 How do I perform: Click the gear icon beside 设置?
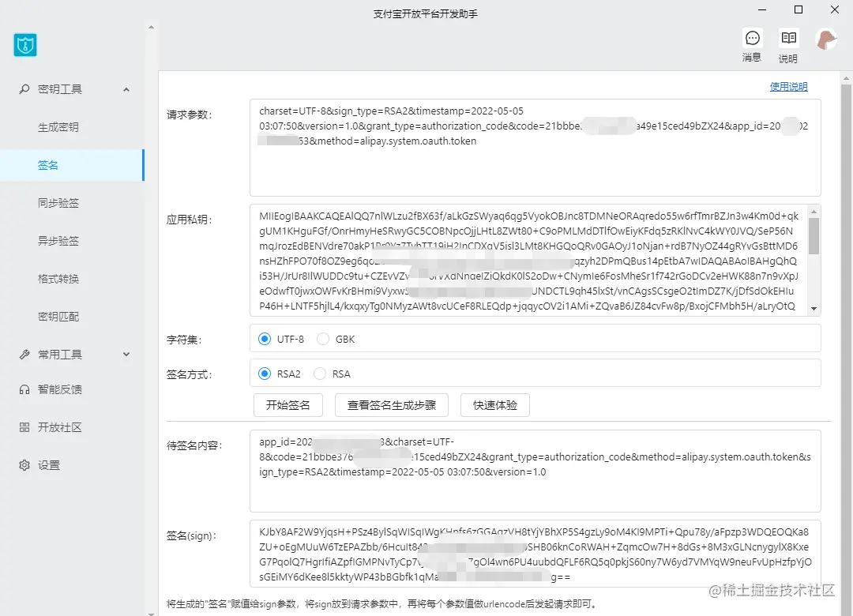(24, 465)
